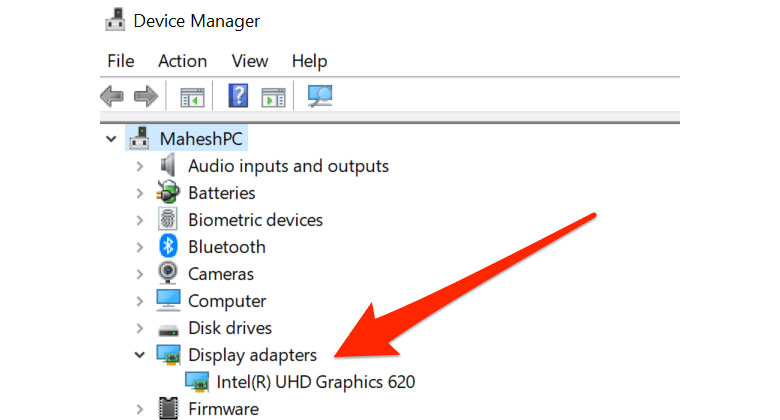
Task: Expand the Disk drives category
Action: coord(140,328)
